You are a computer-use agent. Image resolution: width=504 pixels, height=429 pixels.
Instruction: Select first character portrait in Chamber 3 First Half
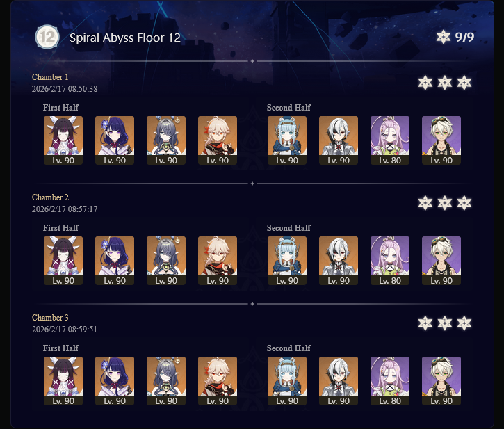pyautogui.click(x=63, y=381)
